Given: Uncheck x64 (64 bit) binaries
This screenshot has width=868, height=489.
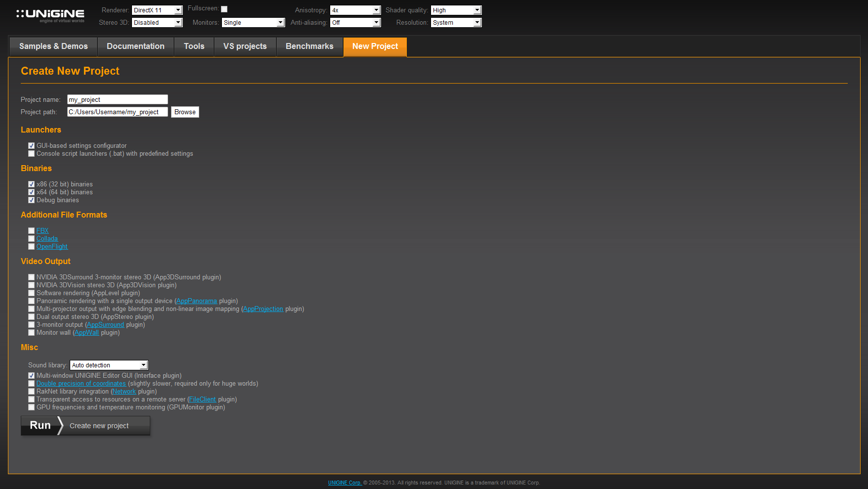Looking at the screenshot, I should (x=32, y=192).
